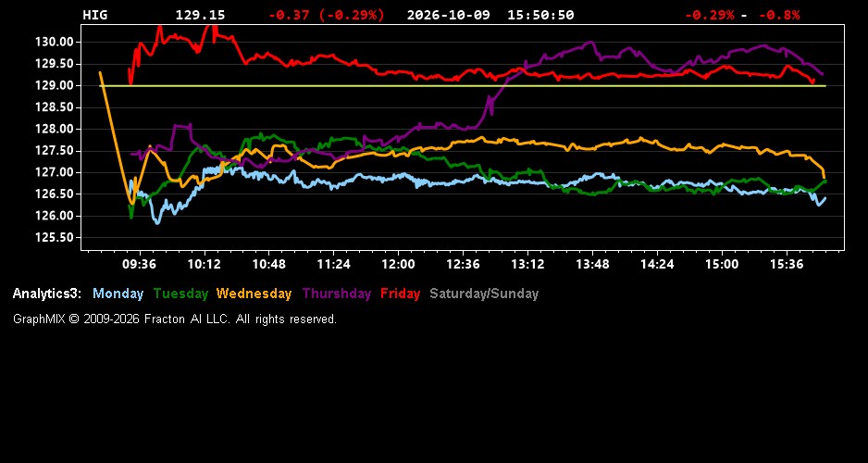
Task: Select the Saturday/Sunday legend label
Action: click(484, 294)
